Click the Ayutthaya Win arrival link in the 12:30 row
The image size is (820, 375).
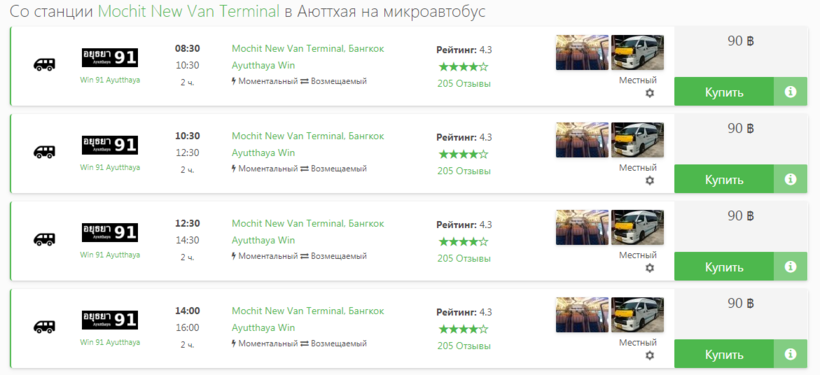(263, 241)
